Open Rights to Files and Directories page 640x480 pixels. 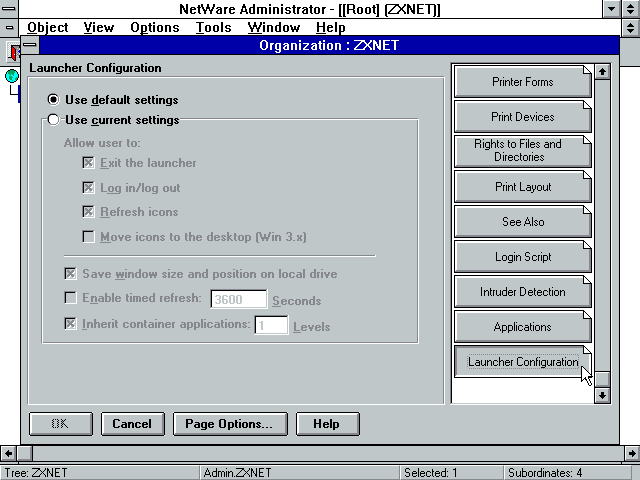[x=522, y=151]
